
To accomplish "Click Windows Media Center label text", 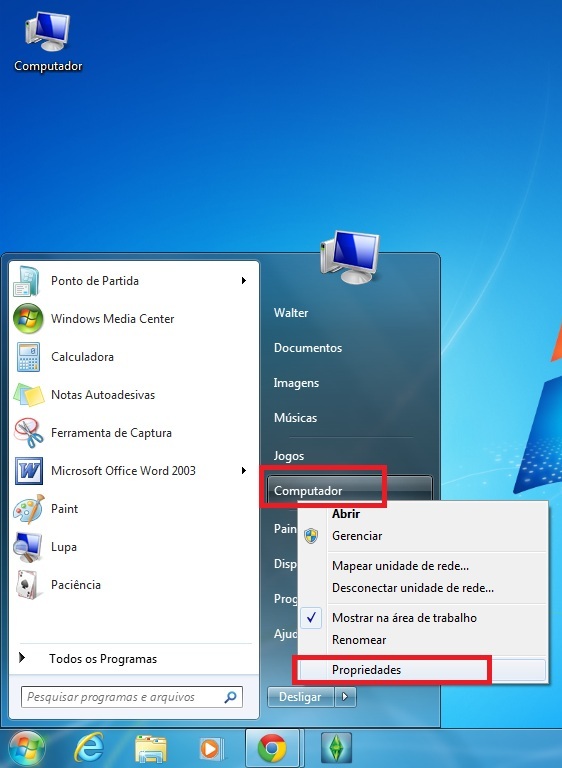I will pos(113,319).
